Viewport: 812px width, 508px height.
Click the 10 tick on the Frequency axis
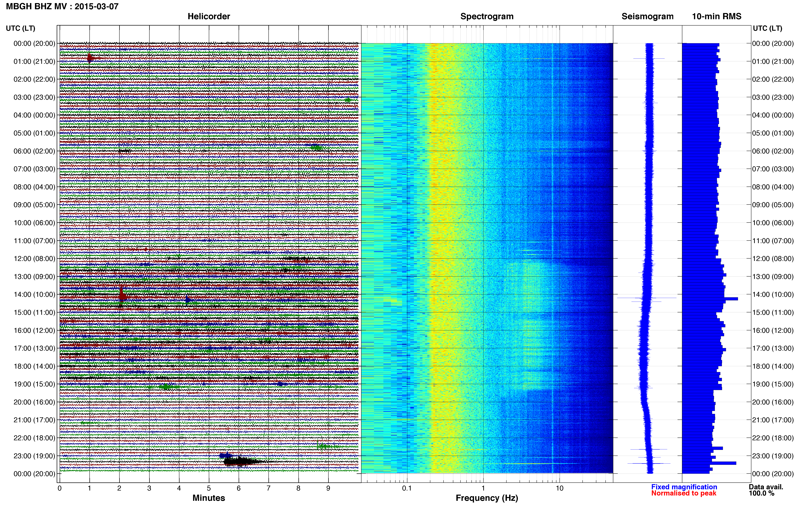tap(559, 488)
